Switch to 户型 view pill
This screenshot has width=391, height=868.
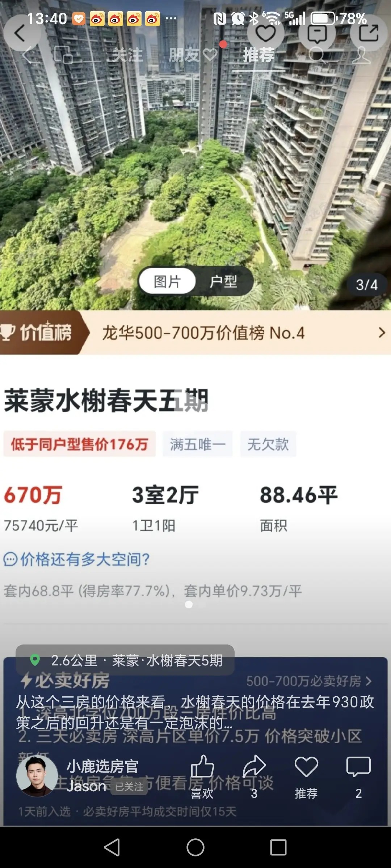click(x=223, y=281)
